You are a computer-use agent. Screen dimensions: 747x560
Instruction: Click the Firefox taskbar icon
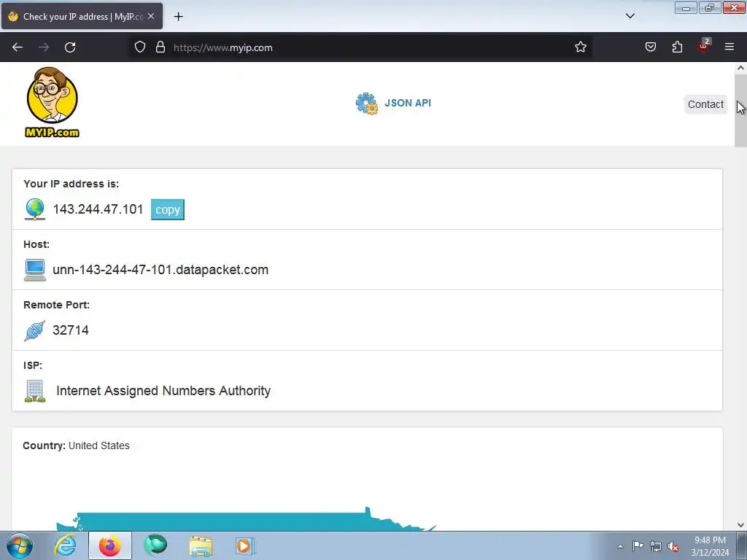pos(110,545)
